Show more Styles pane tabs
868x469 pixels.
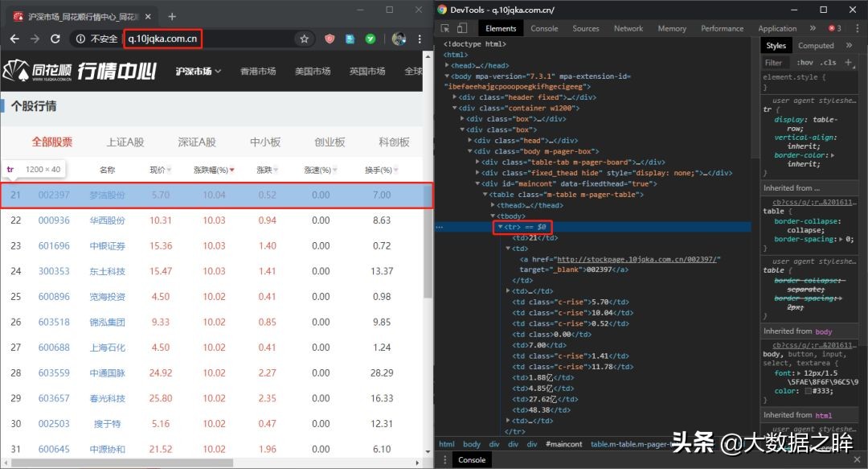(x=850, y=46)
